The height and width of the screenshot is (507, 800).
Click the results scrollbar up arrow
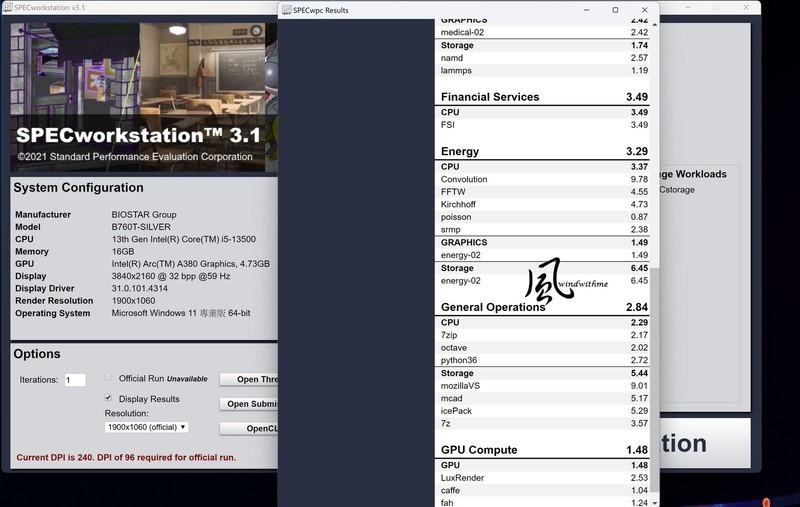tap(655, 24)
